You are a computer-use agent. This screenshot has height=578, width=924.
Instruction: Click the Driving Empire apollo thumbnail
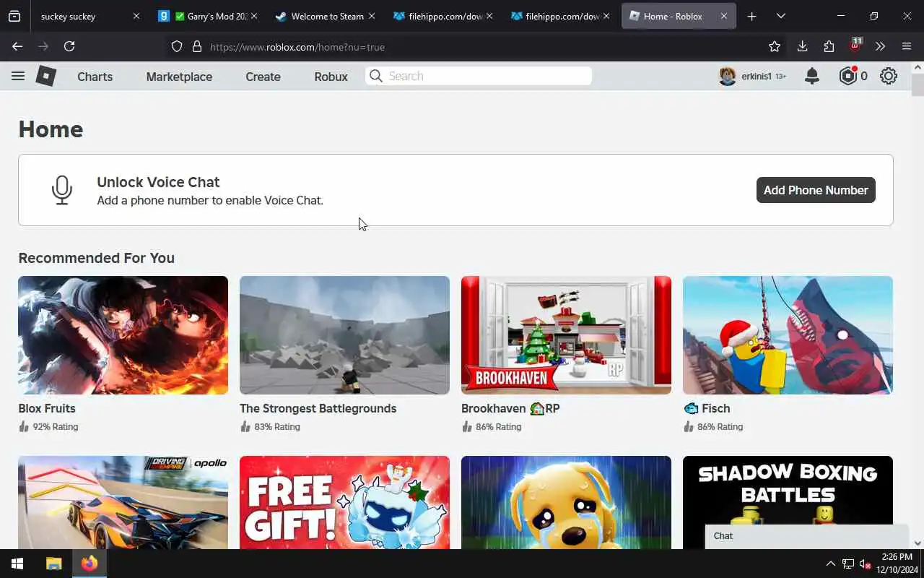(123, 502)
